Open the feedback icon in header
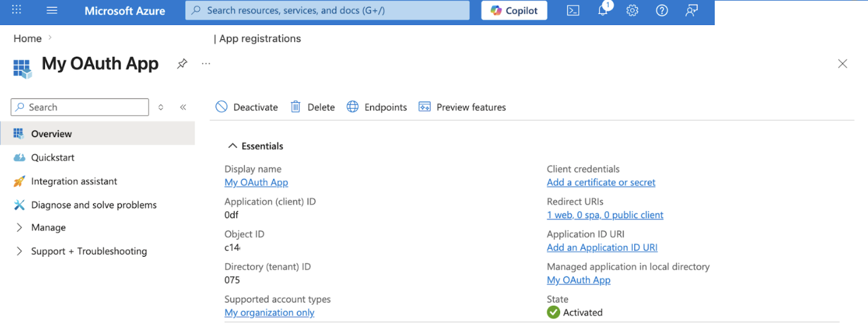Viewport: 868px width, 332px height. [692, 10]
